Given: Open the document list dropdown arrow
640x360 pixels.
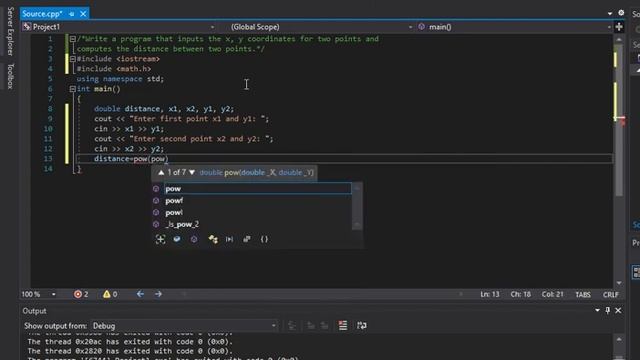Looking at the screenshot, I should point(610,13).
